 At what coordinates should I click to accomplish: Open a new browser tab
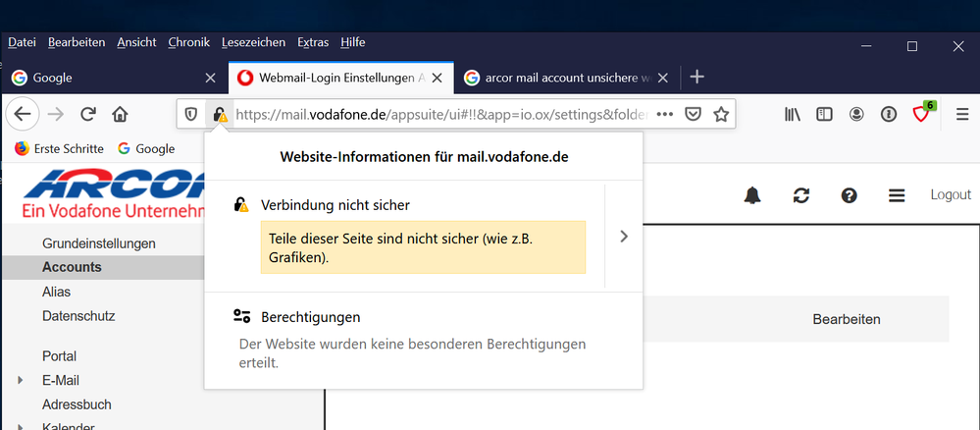(696, 77)
